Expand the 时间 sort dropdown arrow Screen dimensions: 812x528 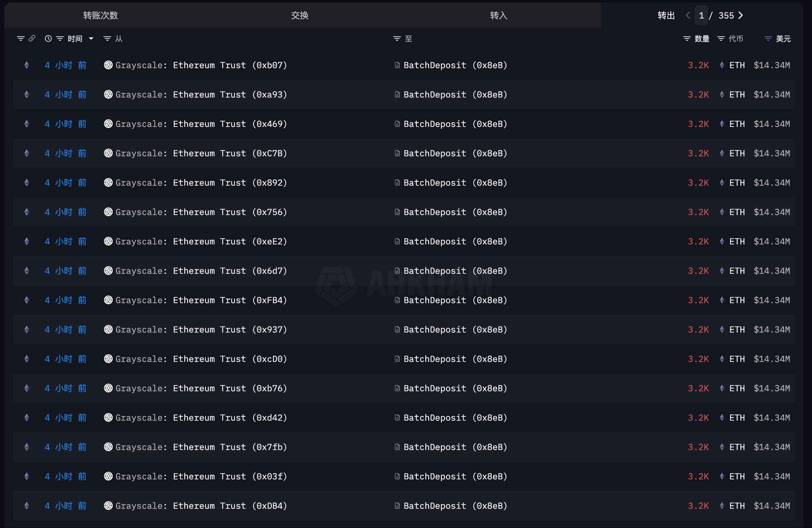click(x=91, y=39)
